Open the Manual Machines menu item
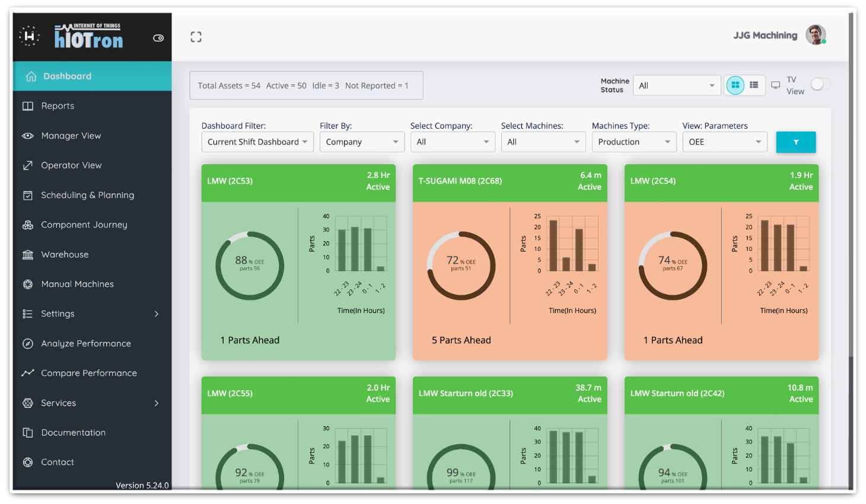The width and height of the screenshot is (866, 504). coord(92,284)
